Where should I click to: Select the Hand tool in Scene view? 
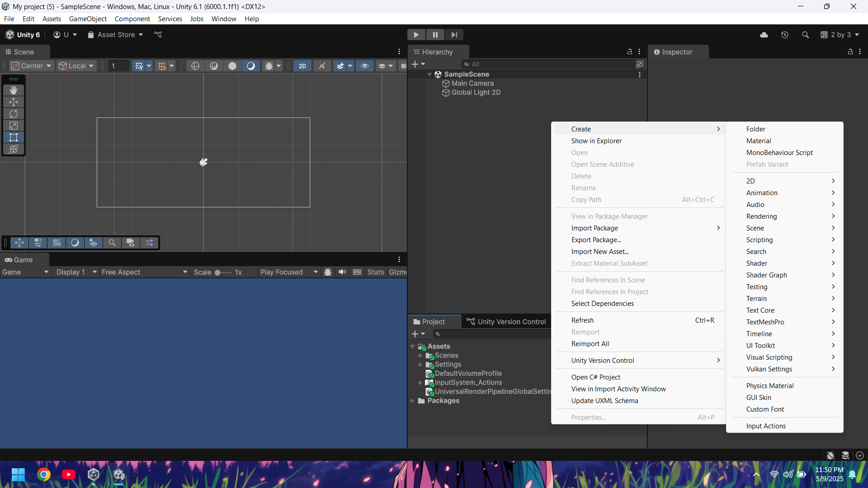coord(14,90)
